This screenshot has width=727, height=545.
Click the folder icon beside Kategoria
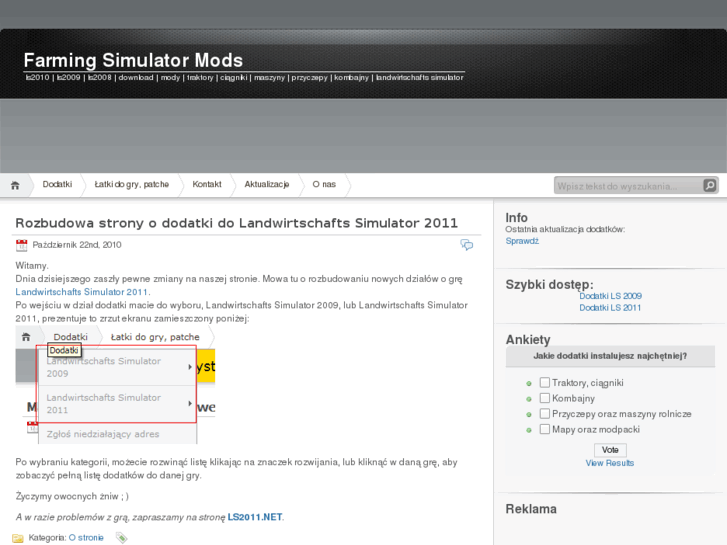pyautogui.click(x=18, y=538)
